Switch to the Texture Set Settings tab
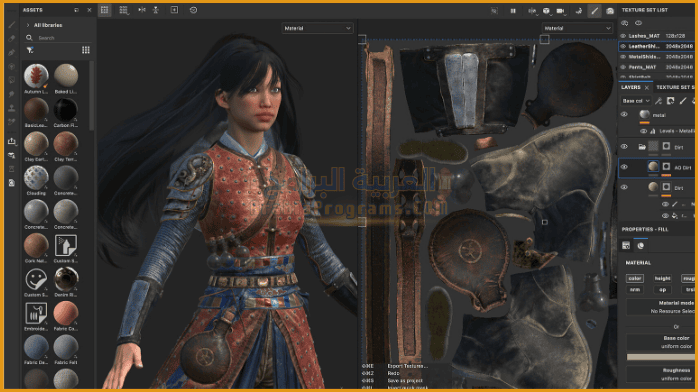The height and width of the screenshot is (392, 698). 675,87
